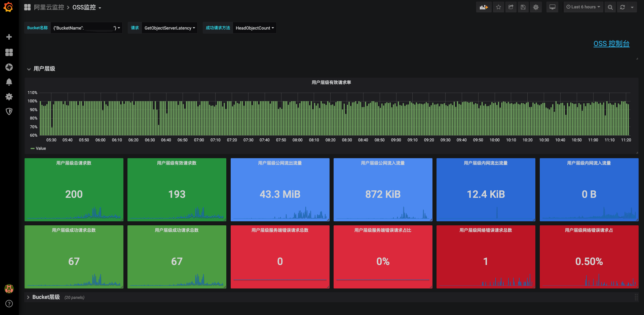Open the Alerting bell icon
Screen dimensions: 644x315
pos(9,82)
